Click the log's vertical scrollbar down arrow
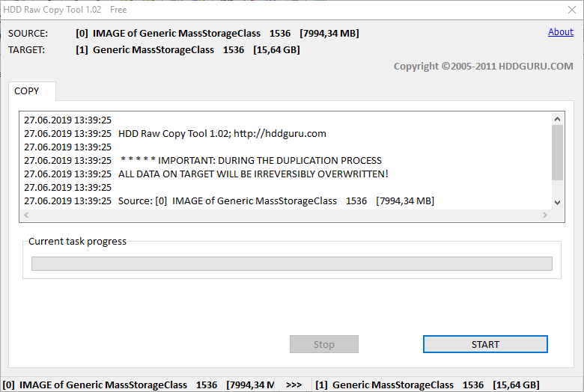This screenshot has width=584, height=392. 556,202
